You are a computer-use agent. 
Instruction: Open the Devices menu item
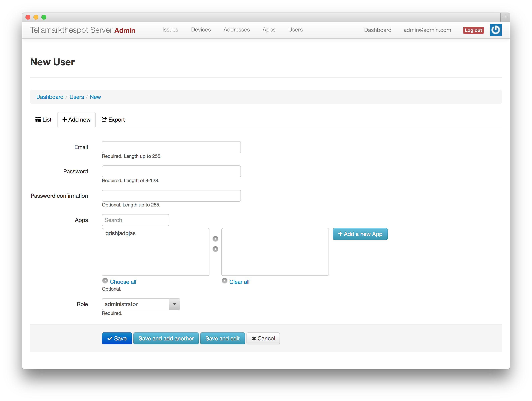click(200, 30)
